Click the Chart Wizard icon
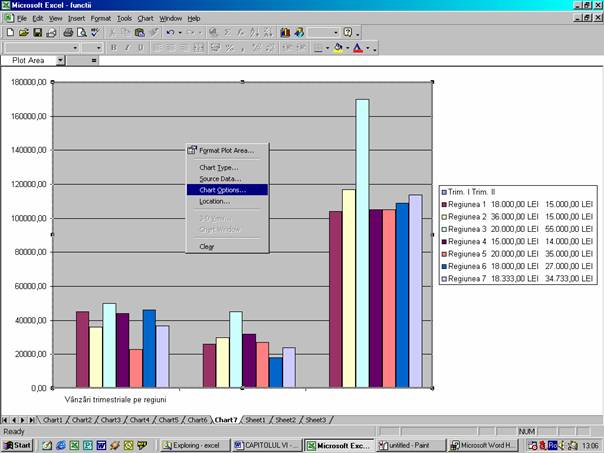Screen dimensions: 604x453 [284, 33]
